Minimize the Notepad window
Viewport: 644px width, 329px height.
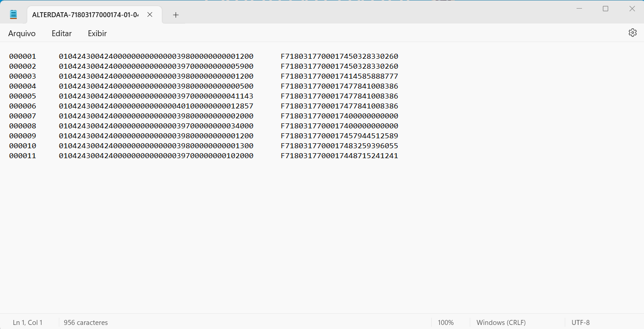(579, 9)
